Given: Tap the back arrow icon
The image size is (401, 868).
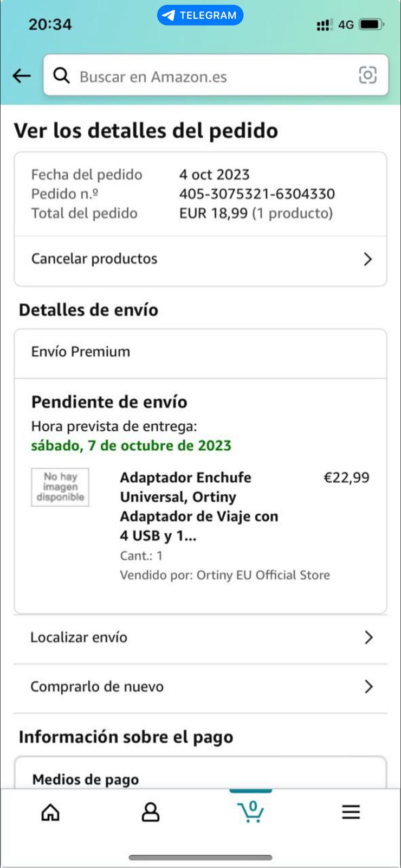Looking at the screenshot, I should point(22,76).
